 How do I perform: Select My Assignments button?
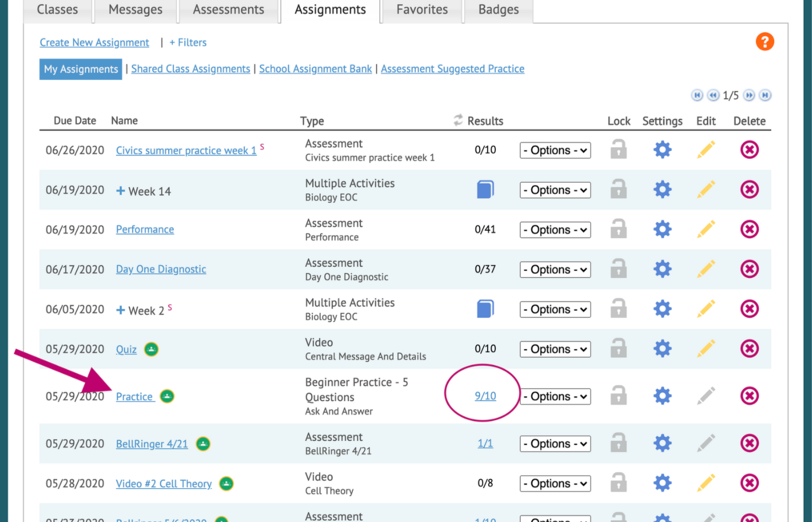(81, 69)
